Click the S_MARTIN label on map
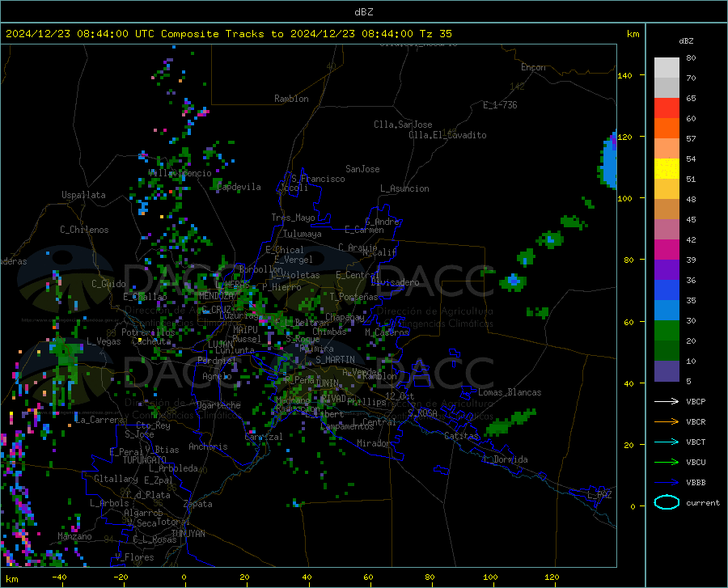Screen dimensions: 728x588 coord(335,360)
